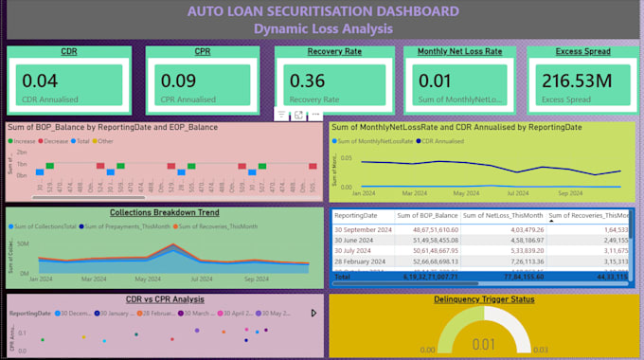Select the 28 February 2024 table row

481,261
